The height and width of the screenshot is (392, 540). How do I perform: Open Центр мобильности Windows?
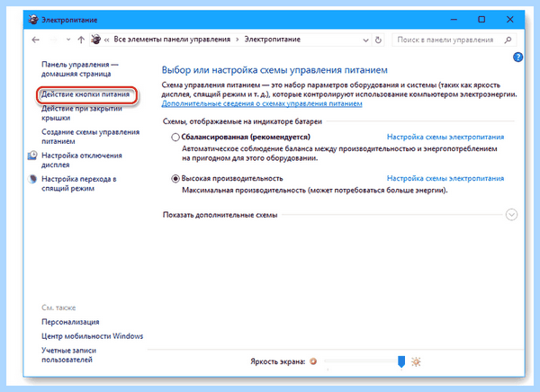[93, 336]
